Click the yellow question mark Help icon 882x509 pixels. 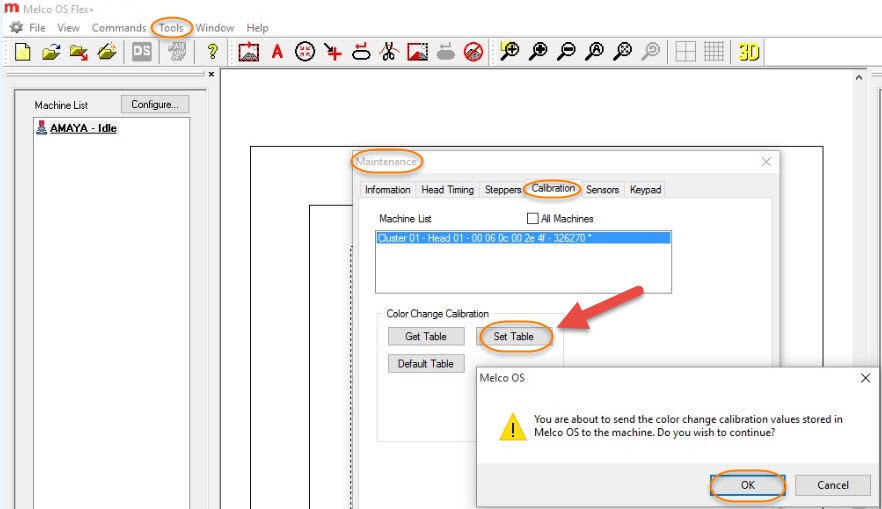pyautogui.click(x=212, y=53)
